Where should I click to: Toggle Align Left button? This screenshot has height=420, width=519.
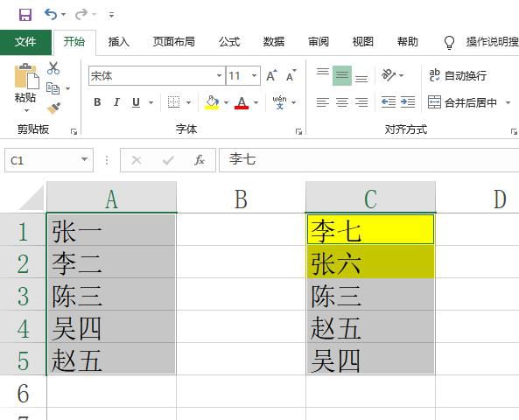[322, 102]
